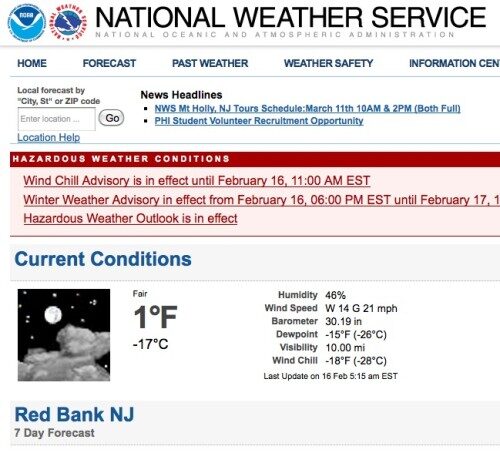The image size is (500, 453).
Task: Open the HOME menu item
Action: point(32,63)
